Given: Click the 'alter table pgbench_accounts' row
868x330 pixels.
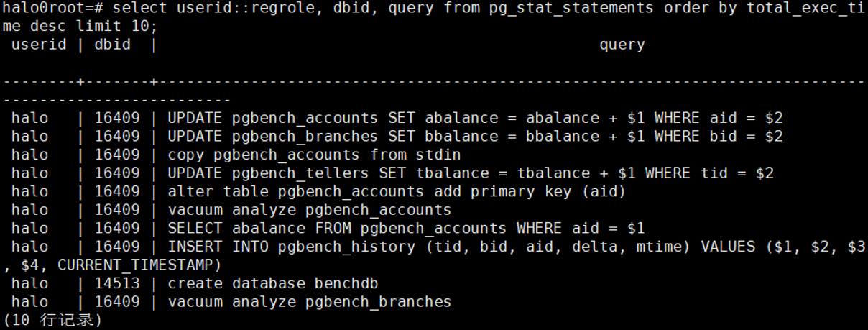Looking at the screenshot, I should (397, 192).
